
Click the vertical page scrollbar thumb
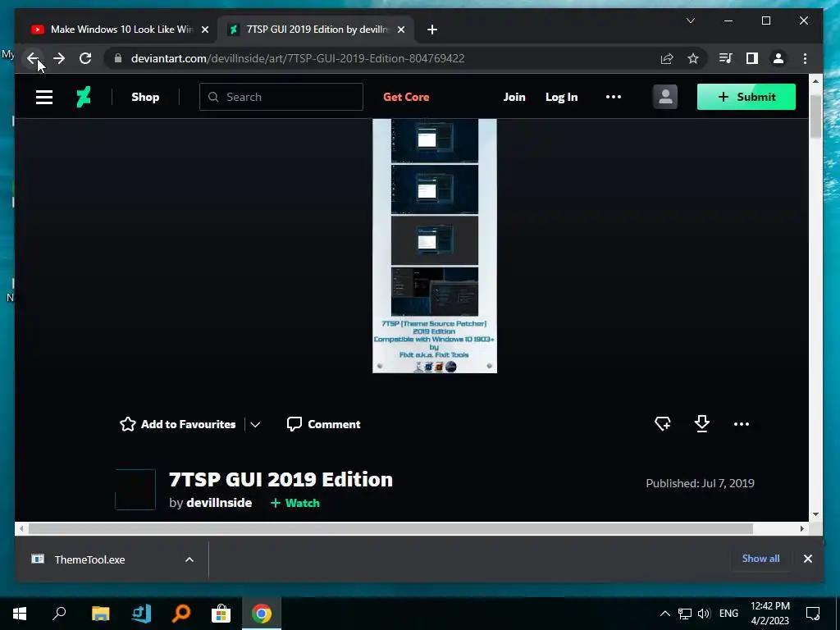pos(815,116)
